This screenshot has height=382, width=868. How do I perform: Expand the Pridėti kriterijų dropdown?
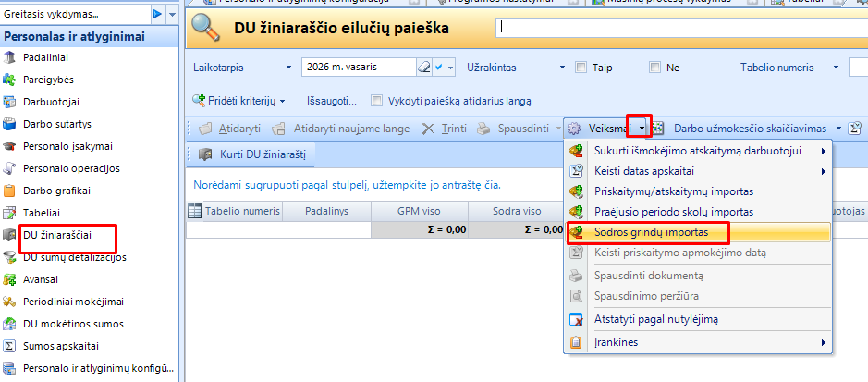(x=283, y=101)
